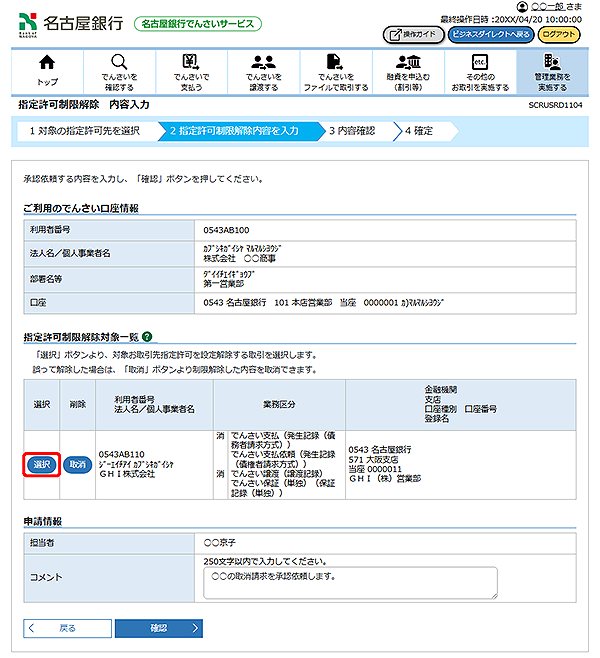Click the 確認 confirm button
Viewport: 600px width, 658px height.
click(159, 628)
